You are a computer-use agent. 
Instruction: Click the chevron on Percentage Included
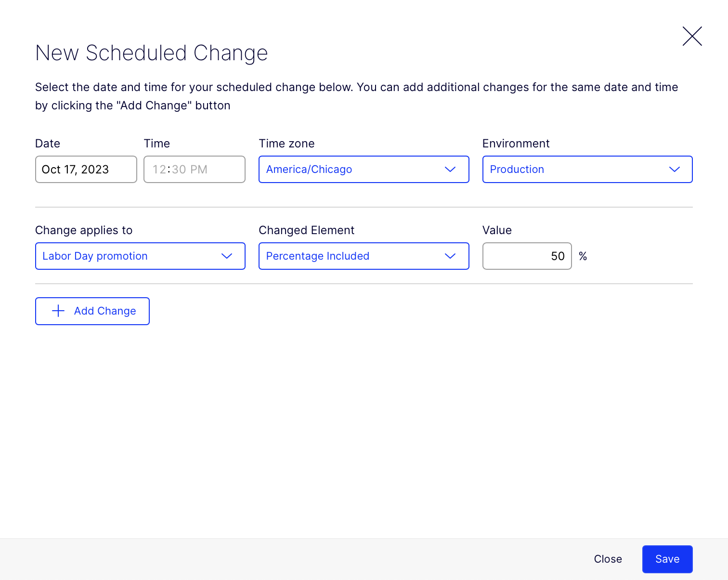pyautogui.click(x=451, y=256)
